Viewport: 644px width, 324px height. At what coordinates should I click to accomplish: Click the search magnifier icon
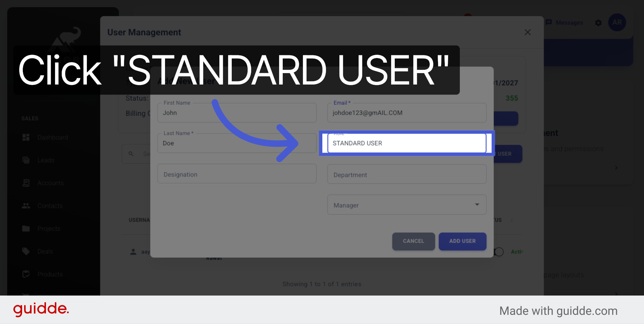(131, 154)
